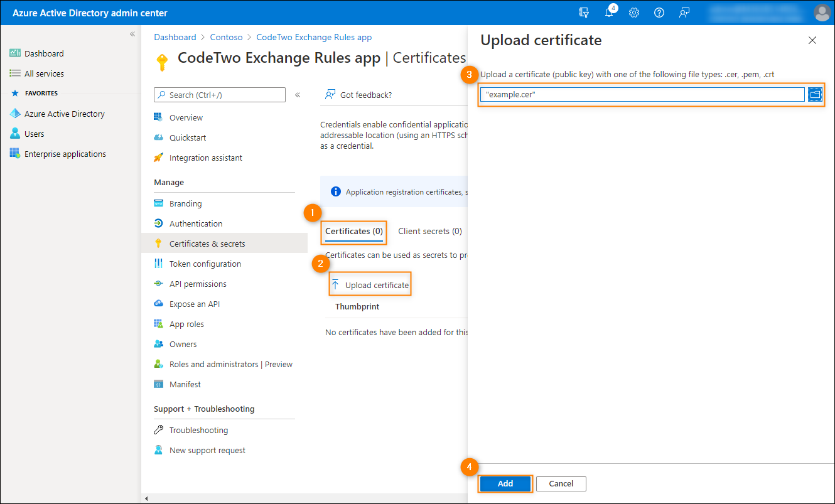The height and width of the screenshot is (504, 835).
Task: Click the All services list icon
Action: coord(15,73)
